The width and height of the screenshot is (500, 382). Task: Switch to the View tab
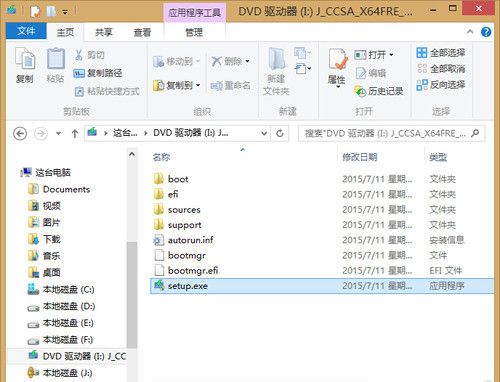click(x=142, y=32)
